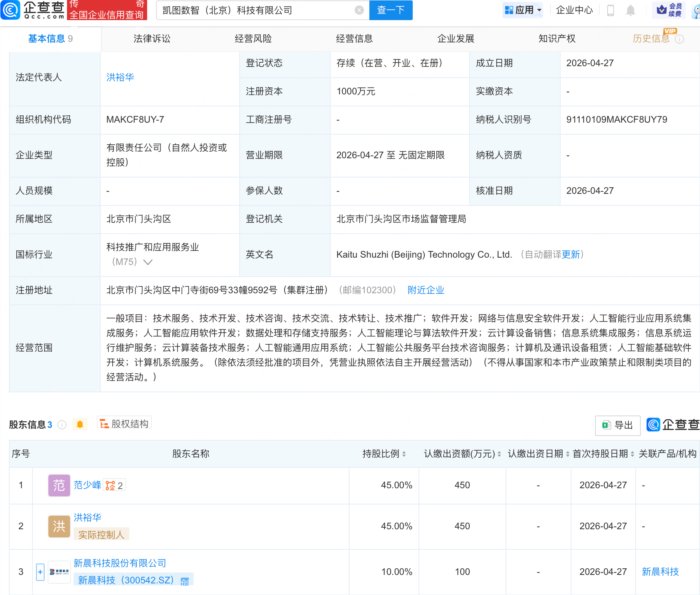Click the 会员续费 crown icon
Viewport: 700px width, 595px height.
669,10
